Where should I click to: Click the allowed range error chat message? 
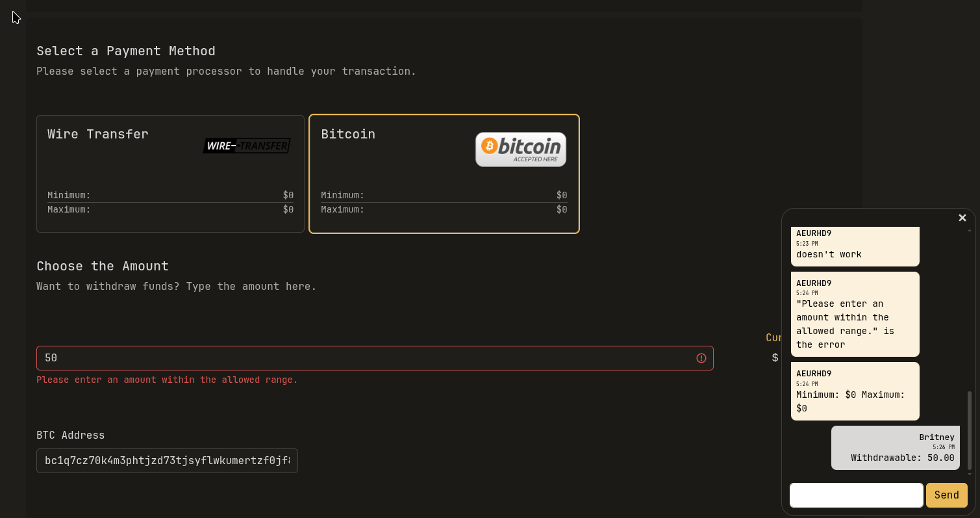click(x=855, y=315)
